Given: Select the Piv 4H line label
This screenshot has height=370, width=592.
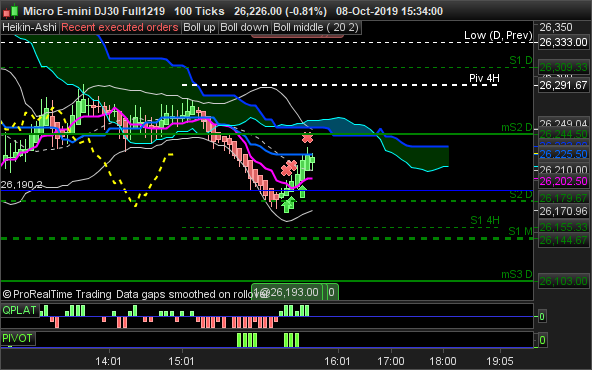Looking at the screenshot, I should [x=484, y=78].
